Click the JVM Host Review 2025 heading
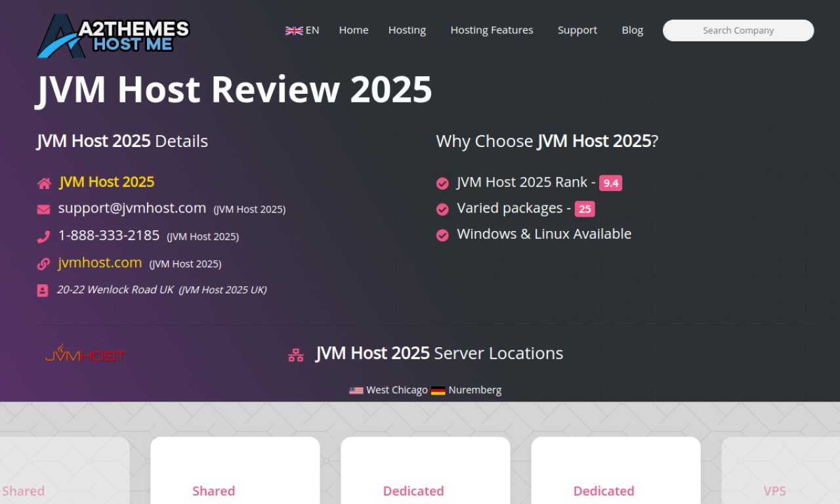Screen dimensions: 840x504 234,89
